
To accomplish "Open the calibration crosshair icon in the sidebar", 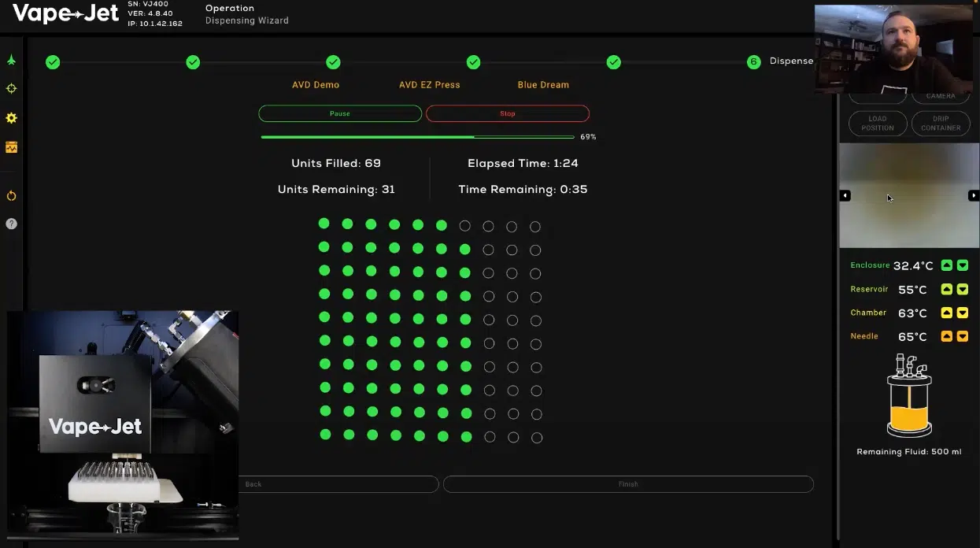I will pos(11,89).
